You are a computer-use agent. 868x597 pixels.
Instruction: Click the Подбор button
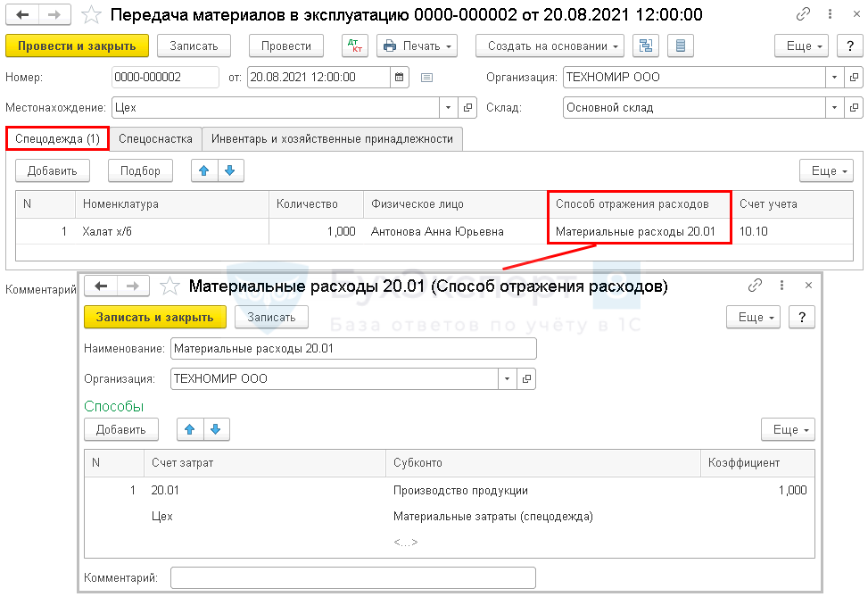click(x=140, y=170)
